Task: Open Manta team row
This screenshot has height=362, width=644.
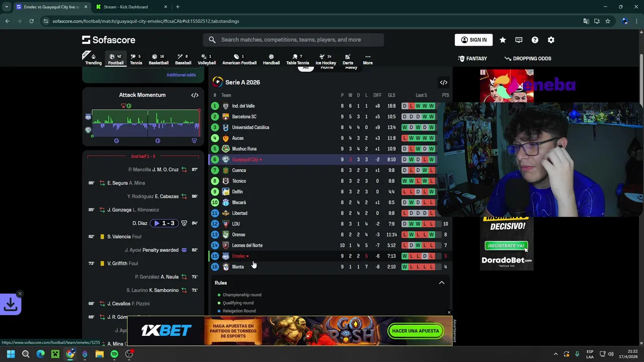Action: (330, 267)
